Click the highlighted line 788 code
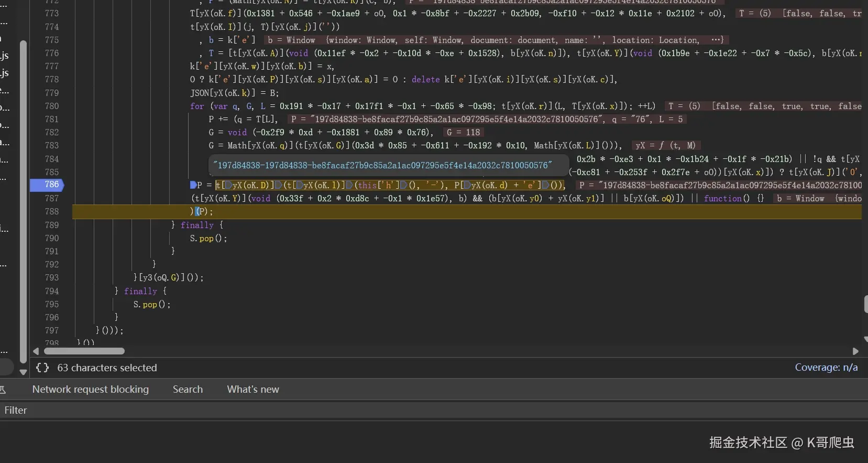The height and width of the screenshot is (463, 868). click(467, 211)
